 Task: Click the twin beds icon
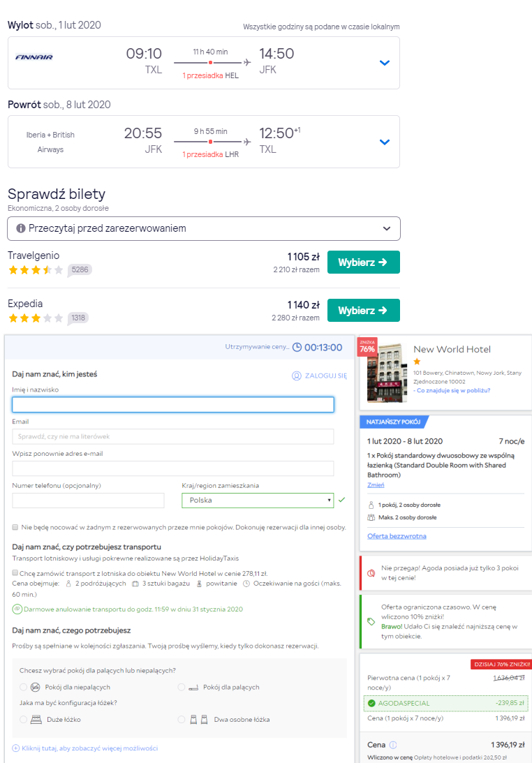(x=198, y=719)
